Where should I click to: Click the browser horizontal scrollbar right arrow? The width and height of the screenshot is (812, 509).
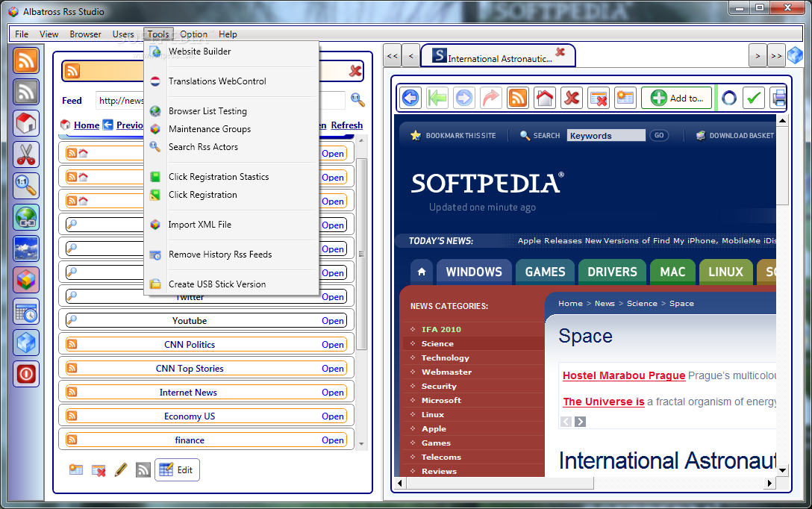(770, 483)
